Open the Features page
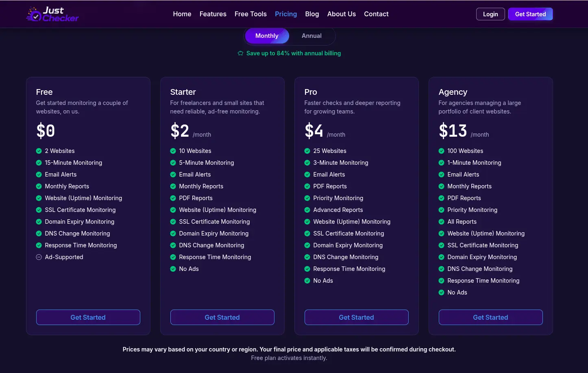 coord(213,14)
